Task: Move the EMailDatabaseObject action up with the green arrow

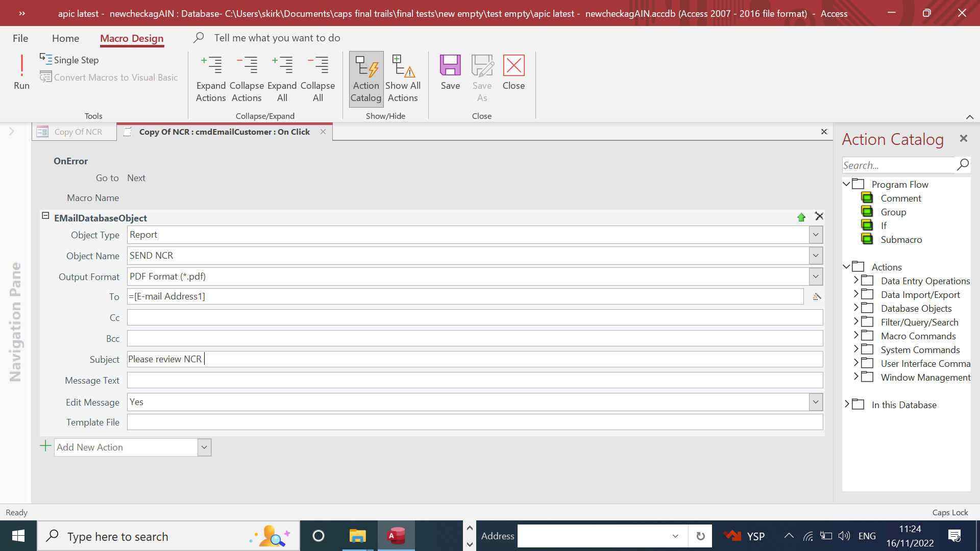Action: tap(801, 217)
